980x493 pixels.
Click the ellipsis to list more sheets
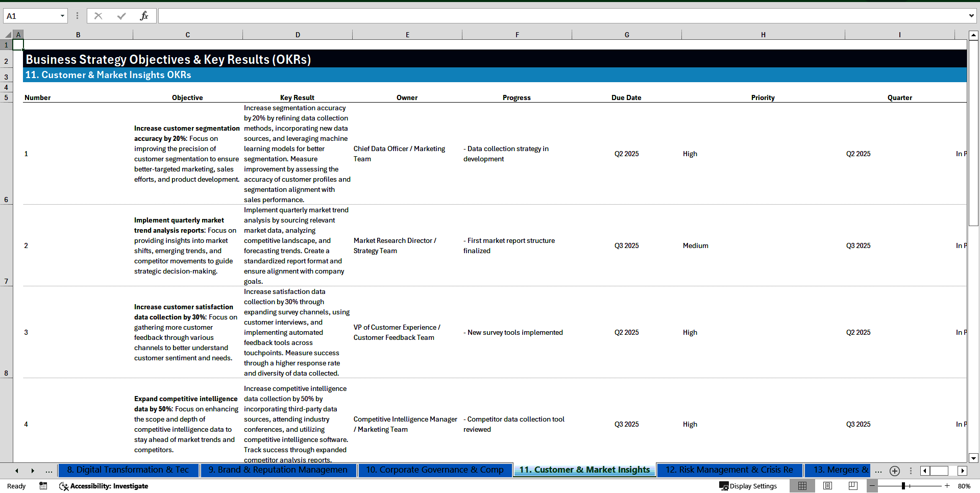(49, 471)
